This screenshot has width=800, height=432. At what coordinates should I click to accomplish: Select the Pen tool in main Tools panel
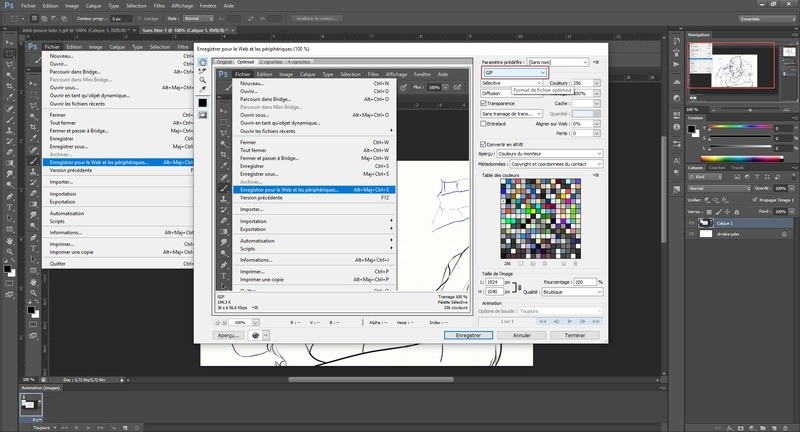click(x=9, y=196)
